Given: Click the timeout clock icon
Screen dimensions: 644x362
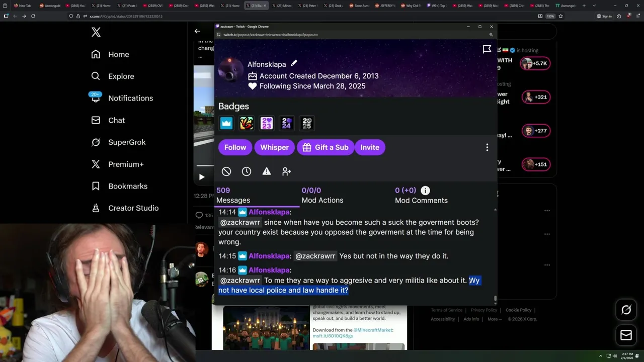Looking at the screenshot, I should (247, 171).
